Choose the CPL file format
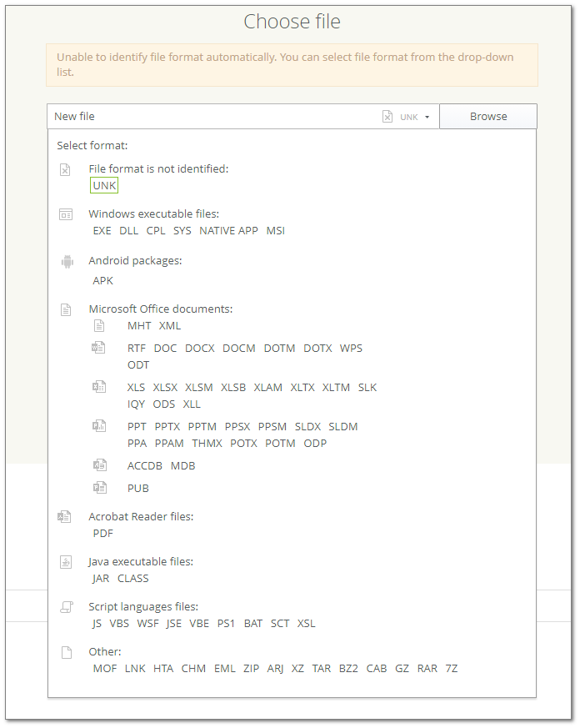This screenshot has height=728, width=580. [x=156, y=231]
